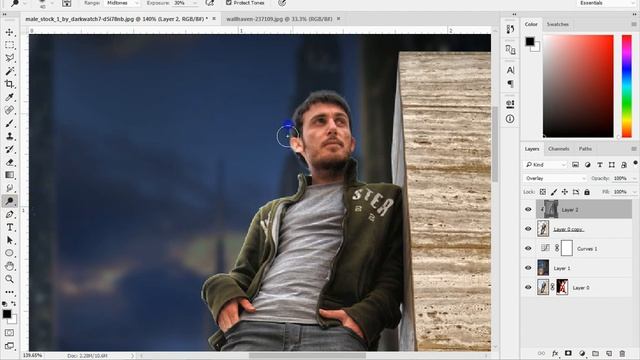This screenshot has height=360, width=640.
Task: Open the Overlay blend mode dropdown
Action: [x=555, y=178]
